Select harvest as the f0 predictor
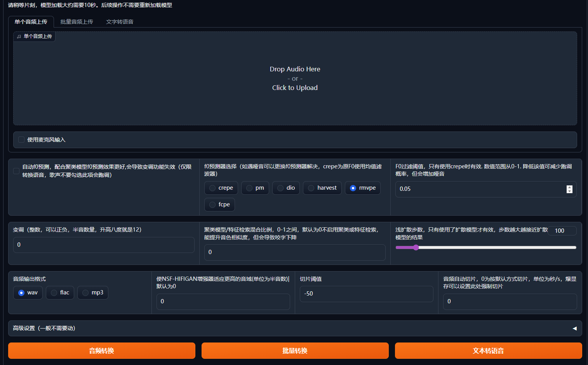This screenshot has width=588, height=365. tap(311, 188)
